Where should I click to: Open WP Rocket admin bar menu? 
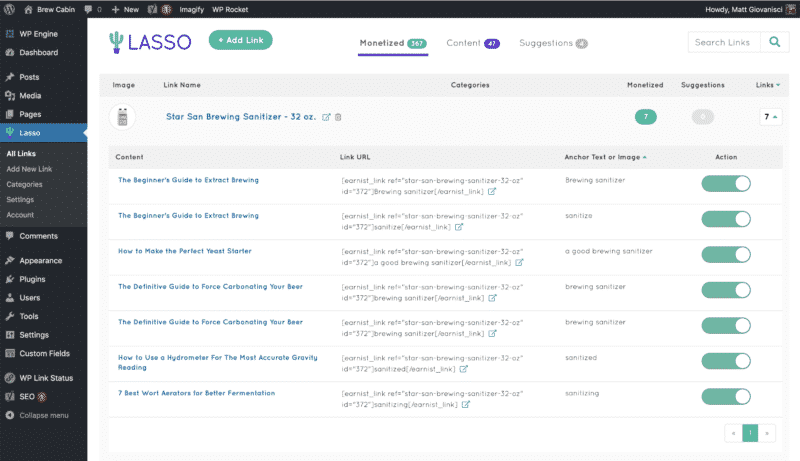tap(230, 9)
